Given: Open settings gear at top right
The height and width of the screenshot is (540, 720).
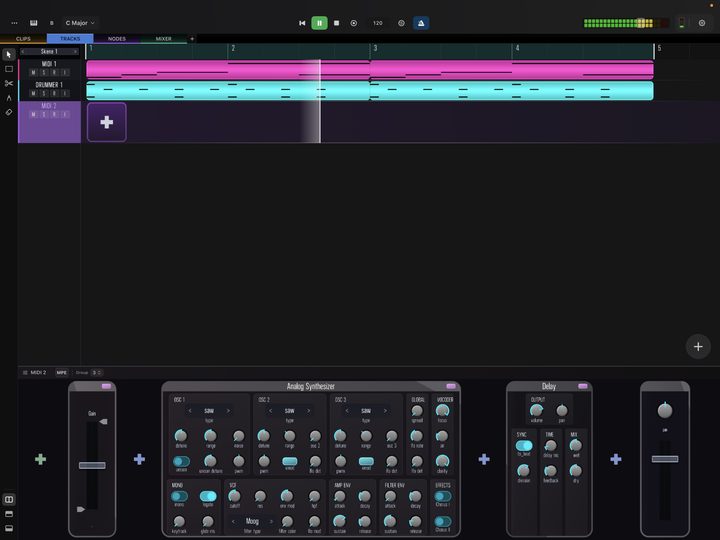Looking at the screenshot, I should (x=702, y=23).
